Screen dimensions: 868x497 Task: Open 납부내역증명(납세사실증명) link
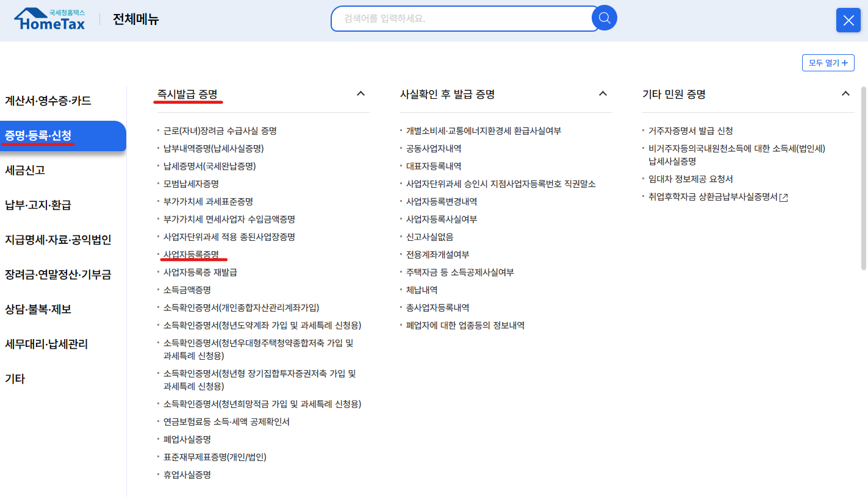click(x=213, y=149)
